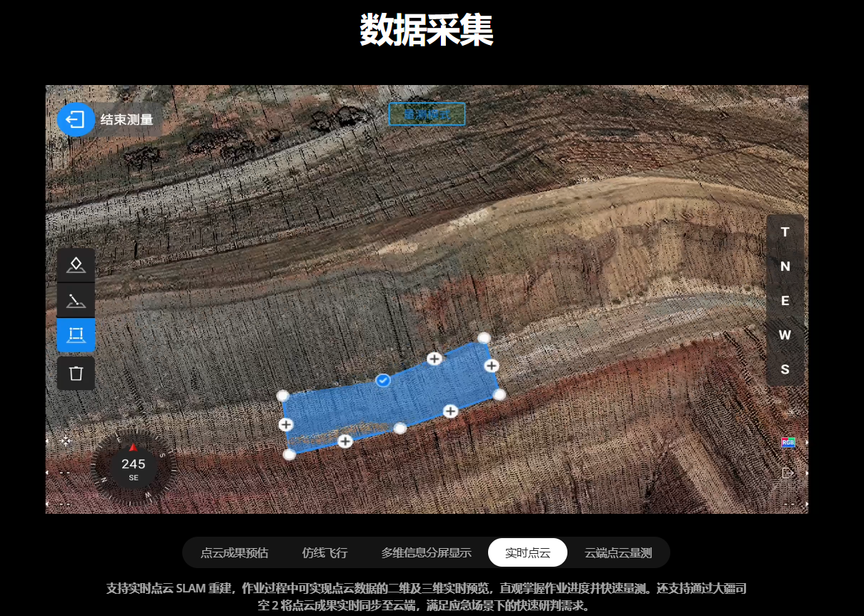Select the distance line measurement tool
This screenshot has height=616, width=864.
click(76, 300)
